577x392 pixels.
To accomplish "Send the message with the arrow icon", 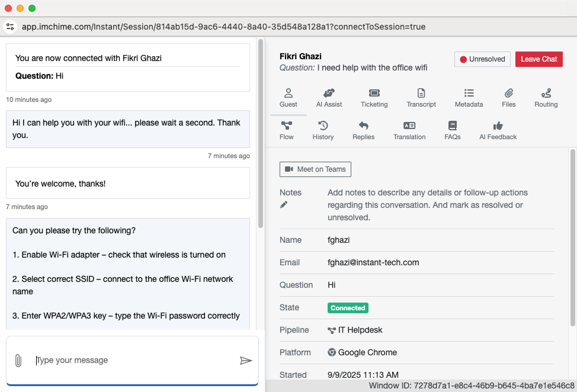I will pyautogui.click(x=246, y=361).
